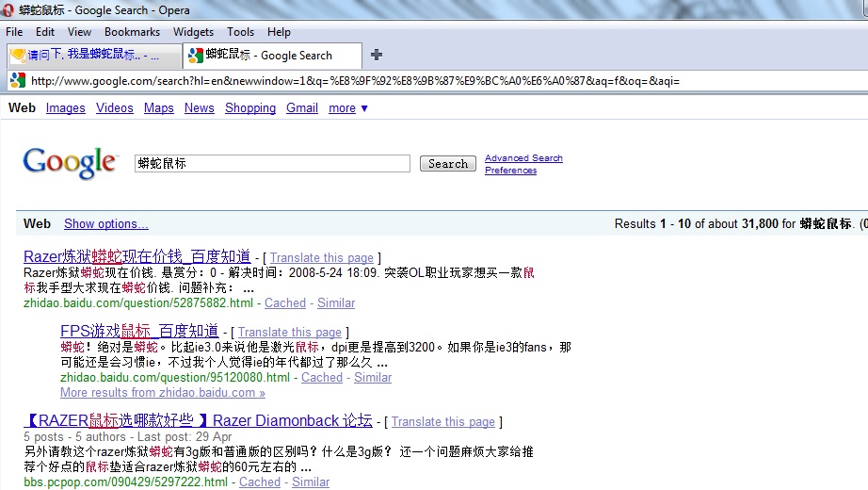Select the '蟒蛇鼠标 - Google Search' tab

click(272, 55)
